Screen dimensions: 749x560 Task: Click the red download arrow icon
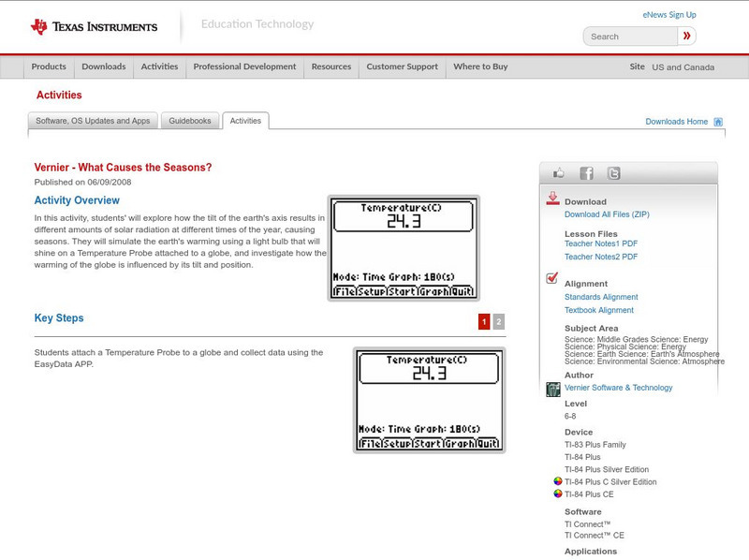(552, 199)
